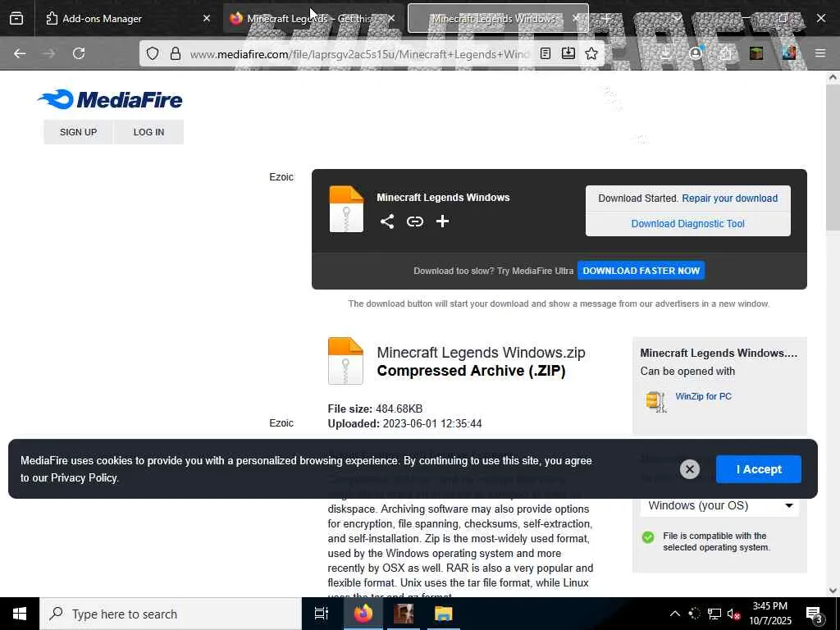Click the MediaFire URL address field

360,53
